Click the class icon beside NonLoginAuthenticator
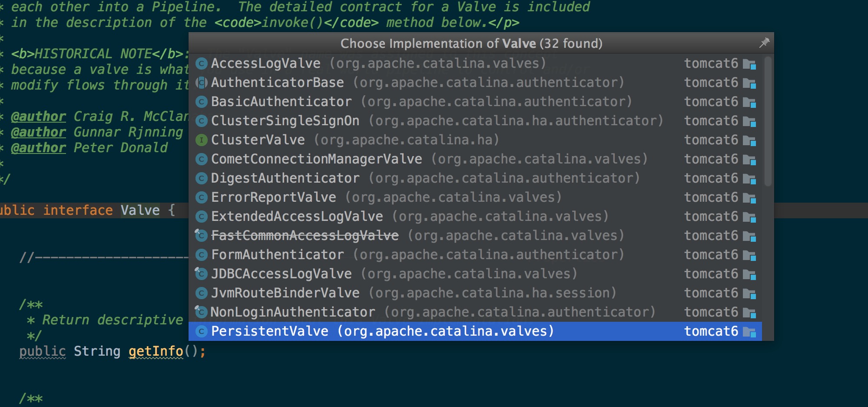Image resolution: width=868 pixels, height=407 pixels. pyautogui.click(x=201, y=312)
